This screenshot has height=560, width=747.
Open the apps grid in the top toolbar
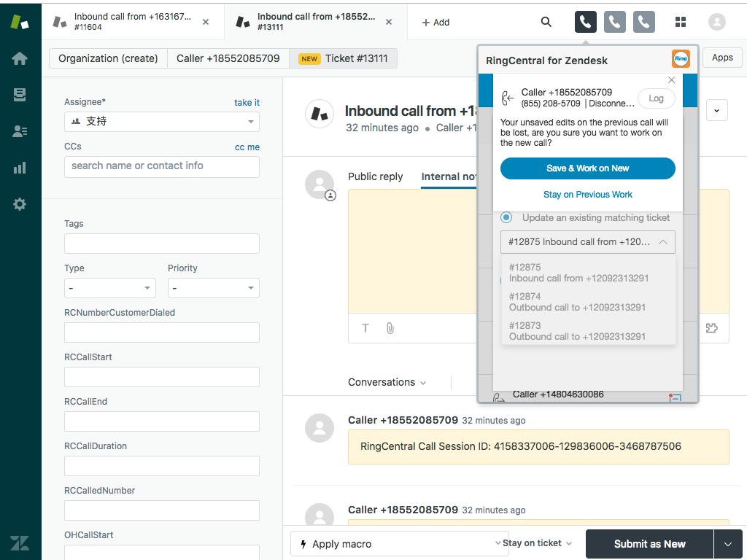pyautogui.click(x=681, y=22)
